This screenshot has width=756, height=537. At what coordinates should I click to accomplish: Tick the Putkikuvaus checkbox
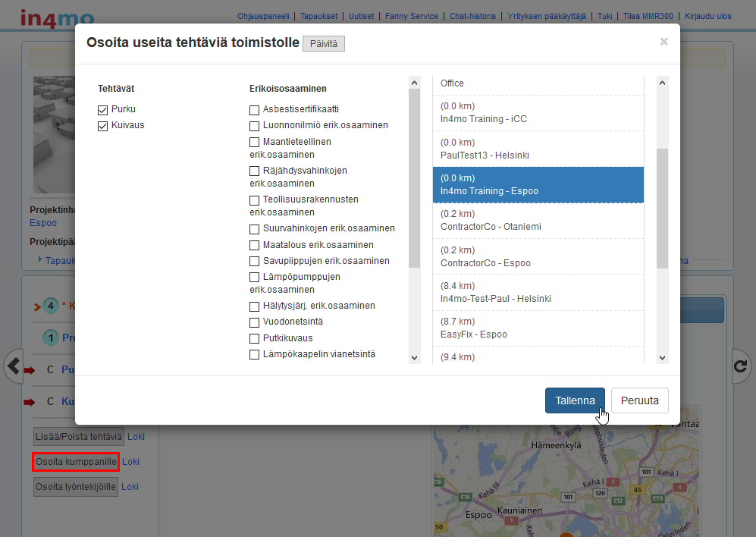(x=255, y=338)
